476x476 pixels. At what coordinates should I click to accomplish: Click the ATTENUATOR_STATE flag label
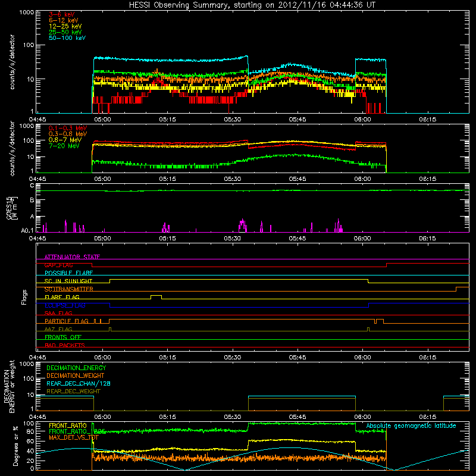[x=72, y=257]
